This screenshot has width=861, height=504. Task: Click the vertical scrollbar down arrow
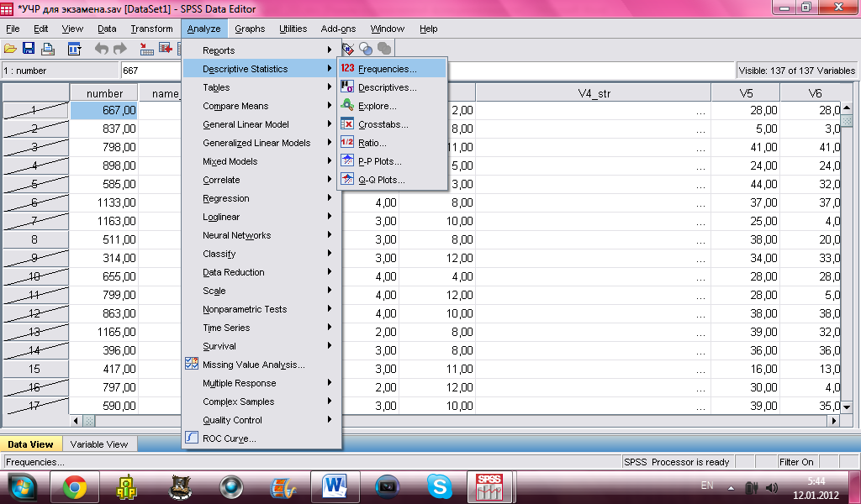[x=846, y=407]
